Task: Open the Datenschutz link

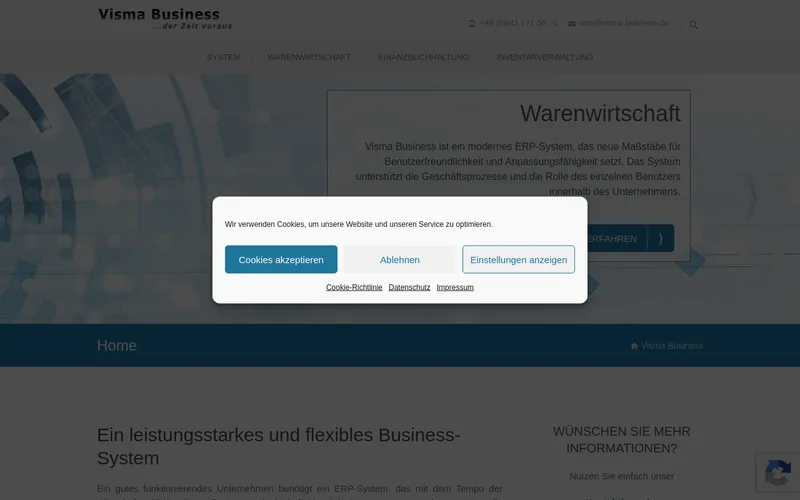Action: pos(409,287)
